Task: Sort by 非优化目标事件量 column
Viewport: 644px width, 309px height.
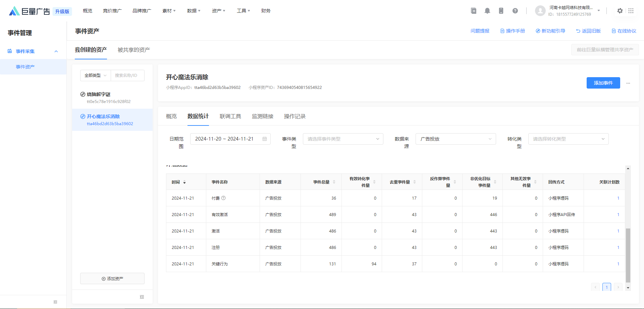Action: (x=495, y=182)
